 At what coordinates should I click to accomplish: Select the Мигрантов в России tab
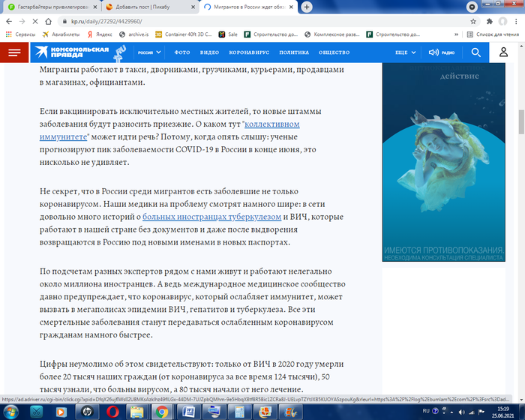[250, 7]
